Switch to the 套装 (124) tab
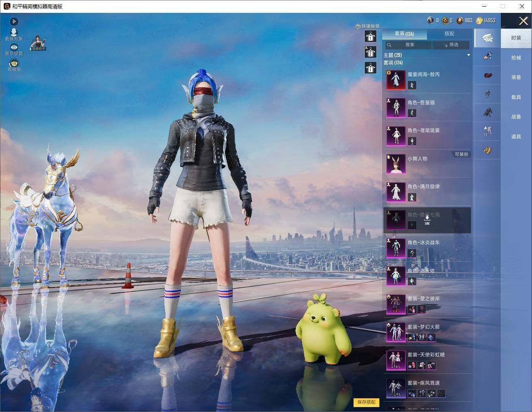 [x=404, y=34]
